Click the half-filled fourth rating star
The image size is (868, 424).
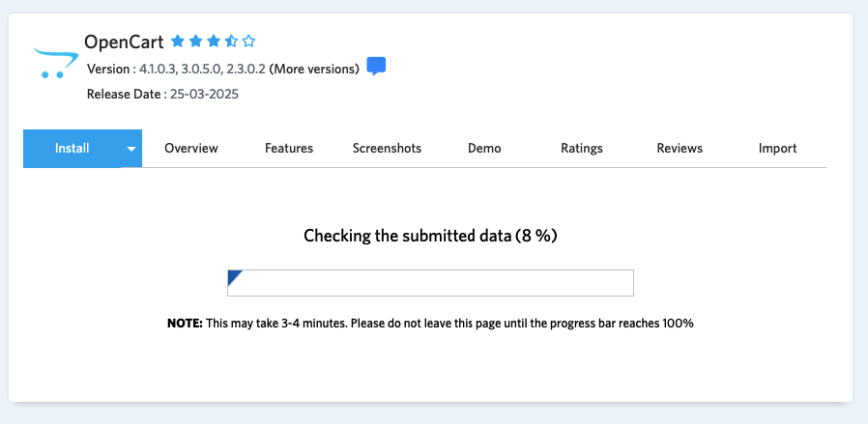coord(231,41)
